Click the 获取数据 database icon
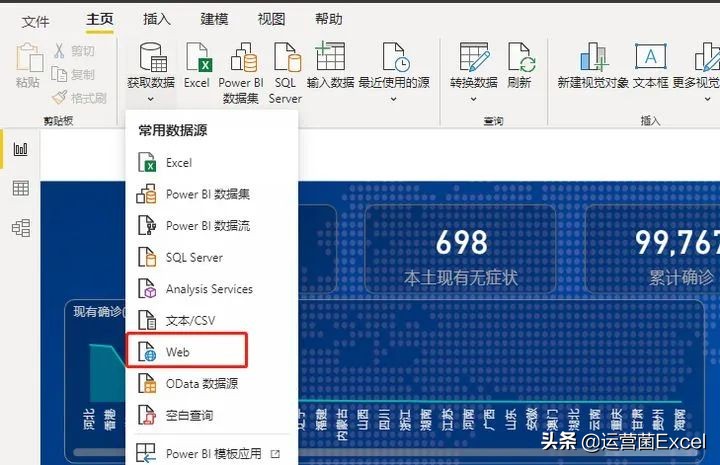This screenshot has height=465, width=720. click(x=152, y=57)
